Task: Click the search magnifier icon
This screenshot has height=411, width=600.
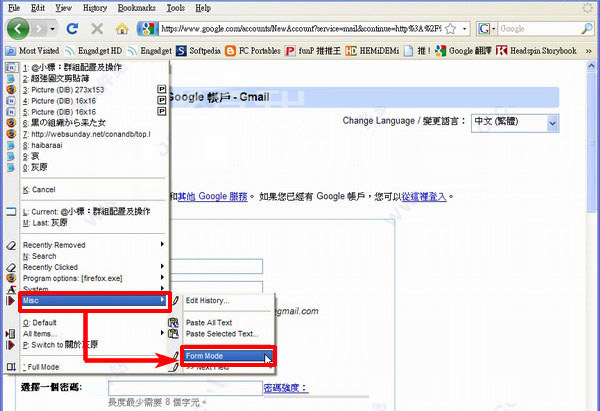Action: (587, 28)
